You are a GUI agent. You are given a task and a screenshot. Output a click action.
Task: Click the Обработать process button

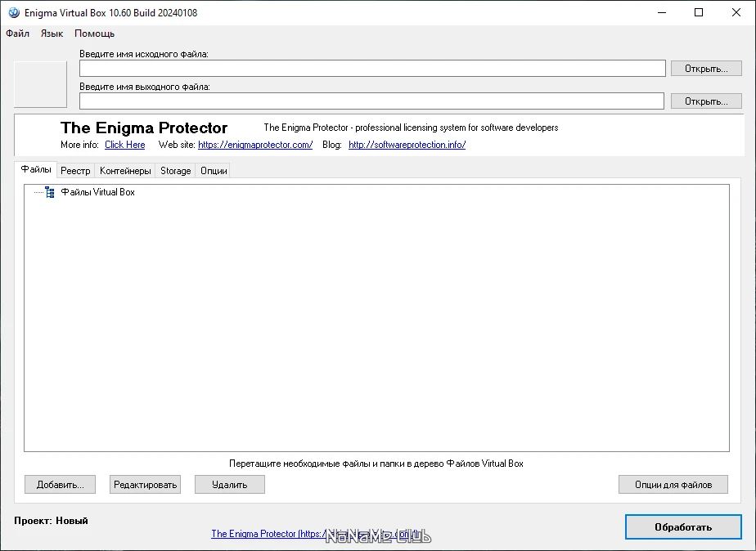(x=683, y=527)
